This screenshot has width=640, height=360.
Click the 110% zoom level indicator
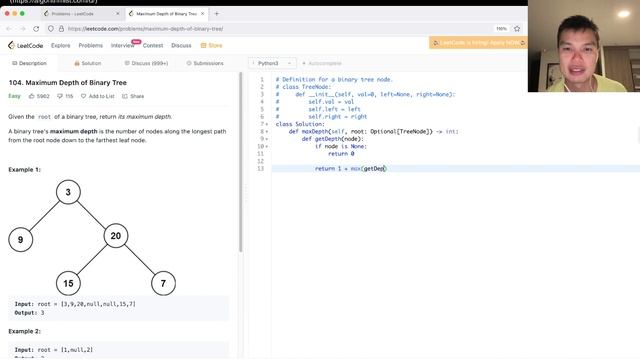tap(501, 29)
